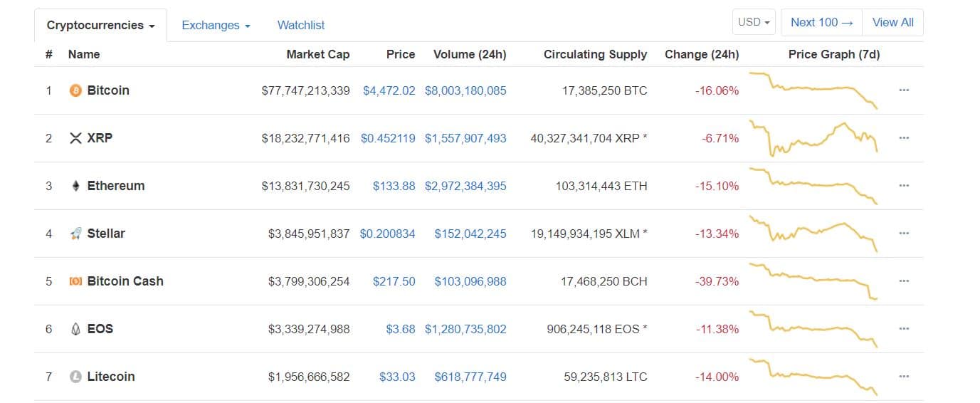Click the Litecoin logo icon

(x=75, y=377)
